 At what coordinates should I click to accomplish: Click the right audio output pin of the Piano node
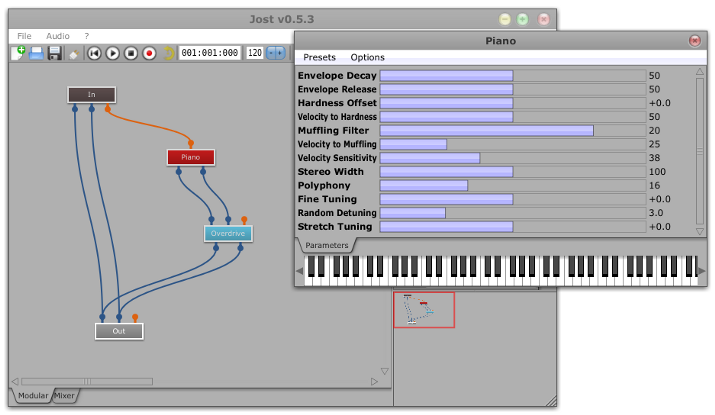[203, 171]
